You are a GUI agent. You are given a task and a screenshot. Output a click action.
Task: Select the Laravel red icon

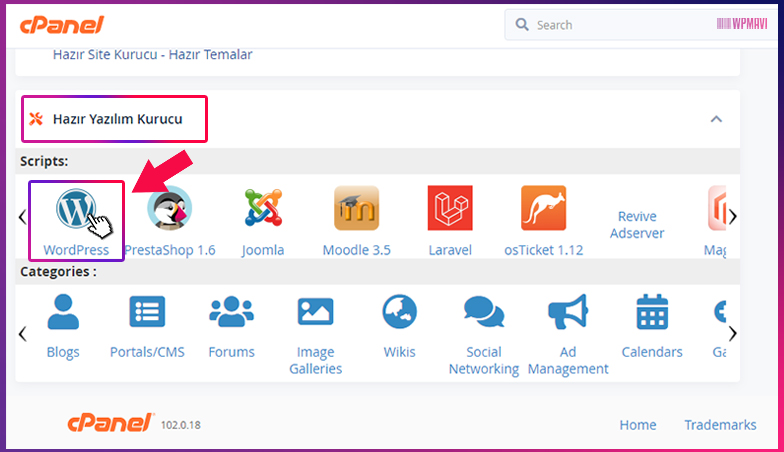[x=450, y=208]
